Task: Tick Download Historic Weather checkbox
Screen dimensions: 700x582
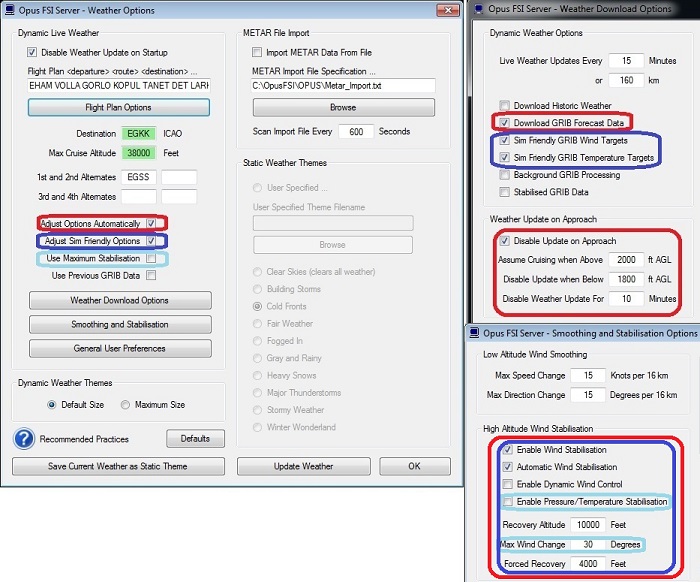Action: (504, 106)
